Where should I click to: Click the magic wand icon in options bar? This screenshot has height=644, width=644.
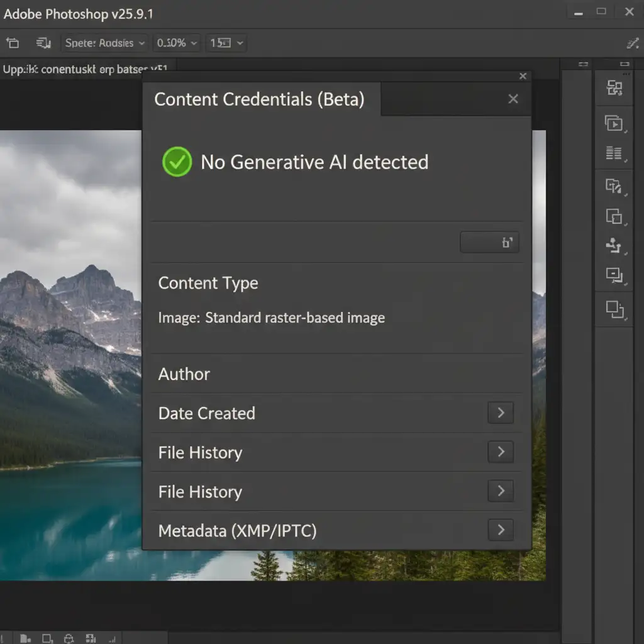(x=633, y=43)
